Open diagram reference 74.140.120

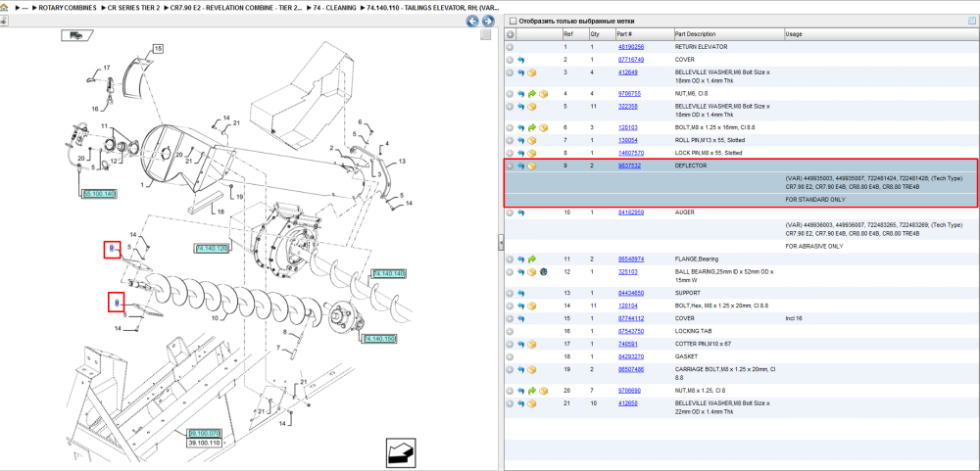(212, 248)
